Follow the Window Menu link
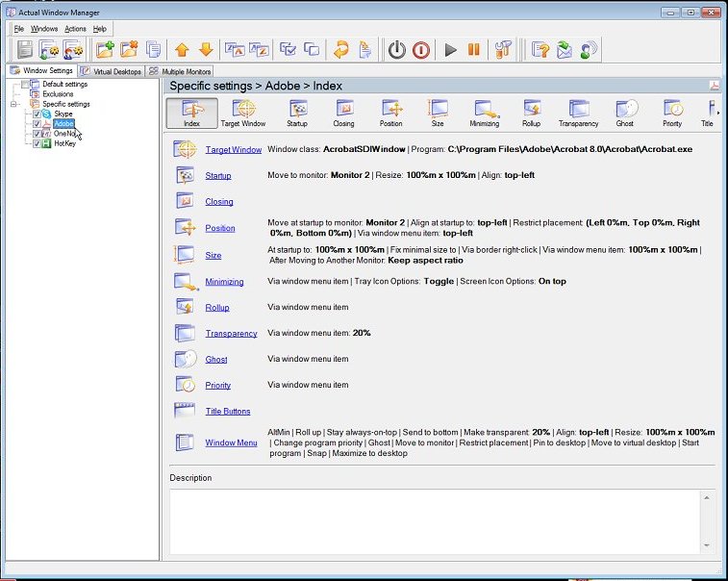 (231, 443)
